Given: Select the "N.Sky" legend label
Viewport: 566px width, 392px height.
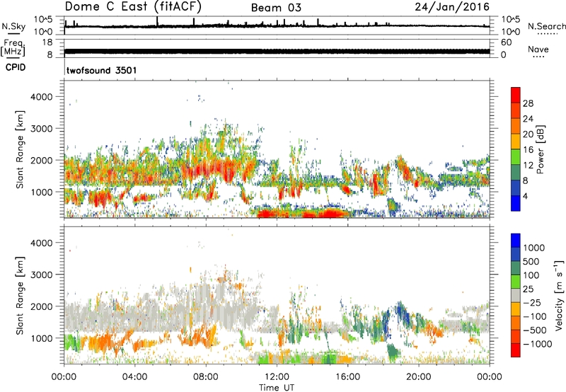Looking at the screenshot, I should tap(13, 26).
